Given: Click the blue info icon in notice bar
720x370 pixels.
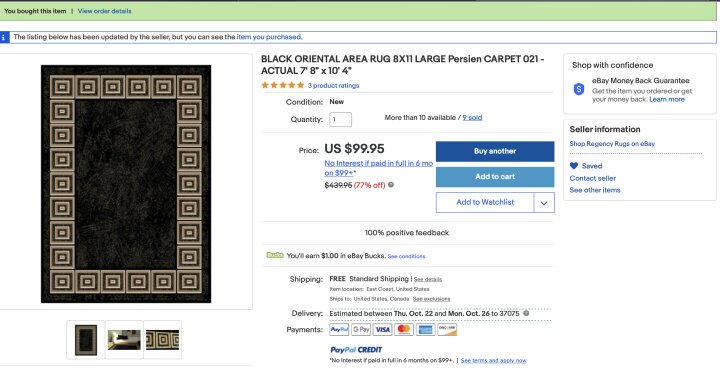Looking at the screenshot, I should pyautogui.click(x=4, y=37).
